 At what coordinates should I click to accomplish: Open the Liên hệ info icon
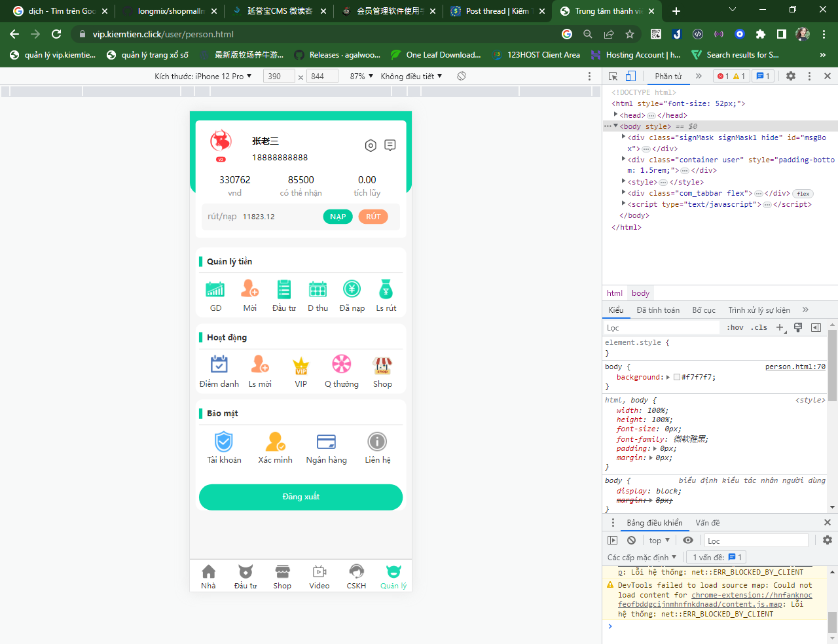pyautogui.click(x=377, y=441)
